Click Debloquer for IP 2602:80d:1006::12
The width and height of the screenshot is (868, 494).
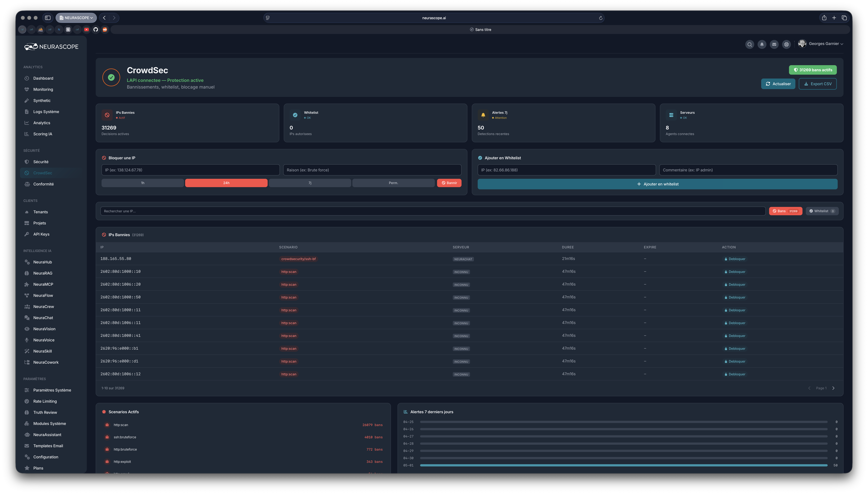[735, 374]
